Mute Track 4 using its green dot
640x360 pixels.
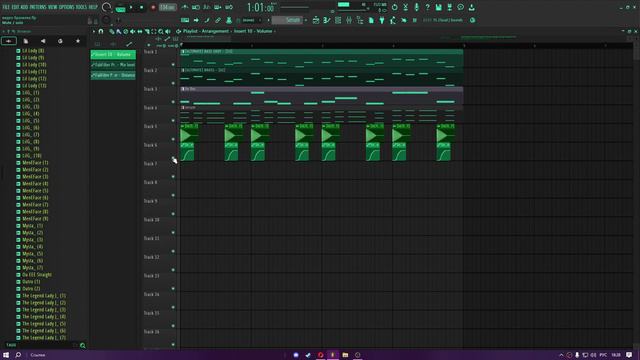(173, 120)
